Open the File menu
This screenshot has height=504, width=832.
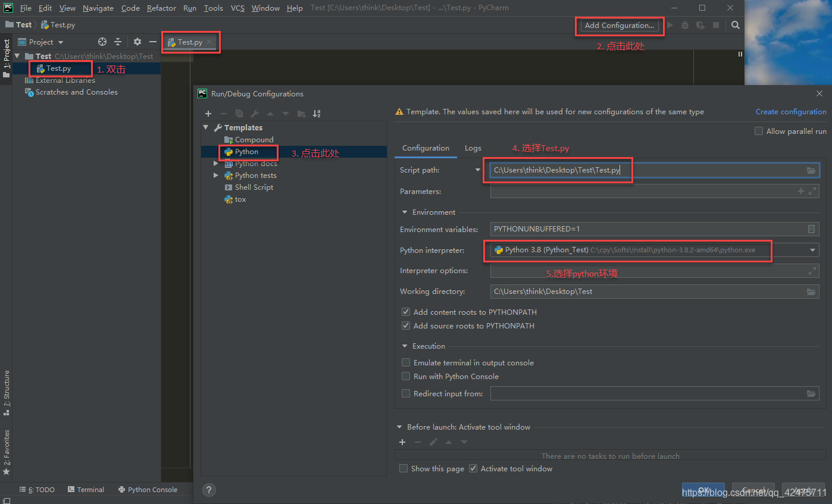point(26,8)
